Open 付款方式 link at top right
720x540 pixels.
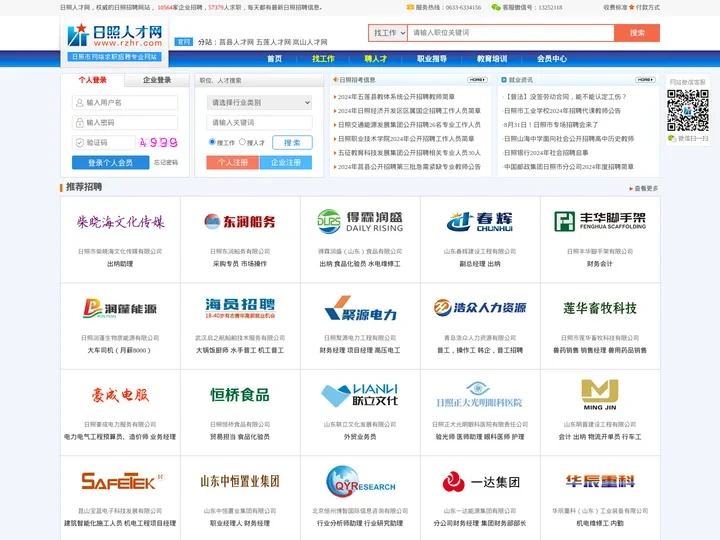(x=647, y=7)
